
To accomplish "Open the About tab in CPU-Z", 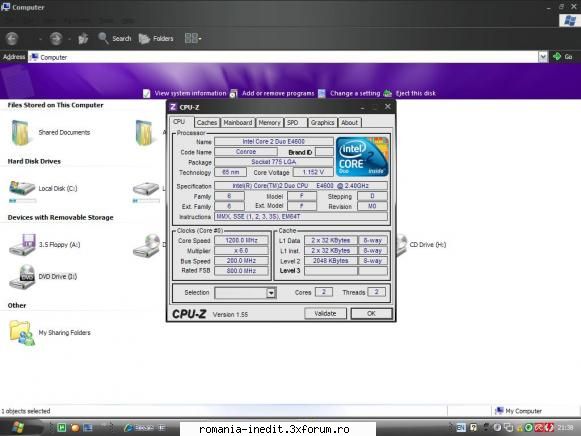I will click(349, 123).
